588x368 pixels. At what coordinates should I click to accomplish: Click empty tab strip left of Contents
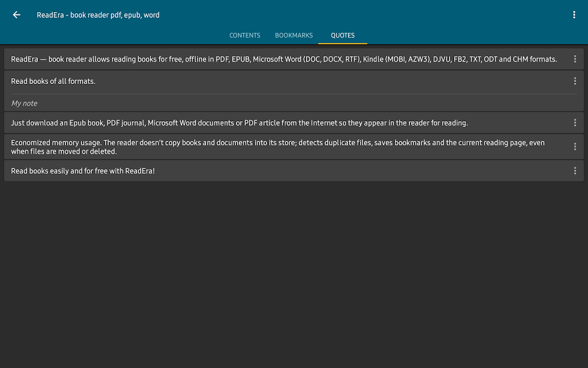click(115, 36)
